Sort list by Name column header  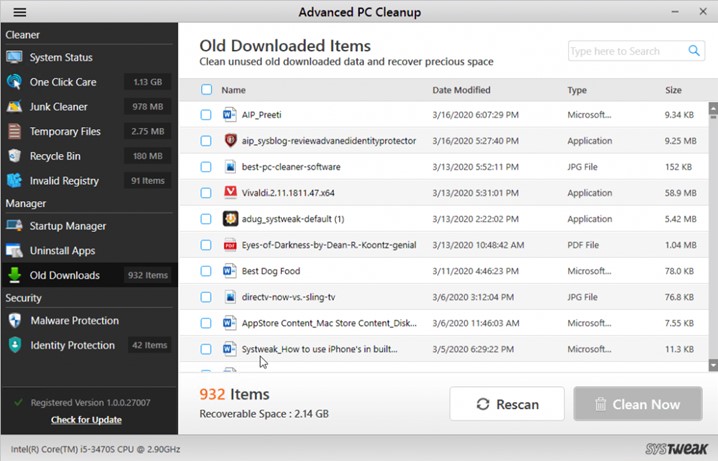coord(234,90)
